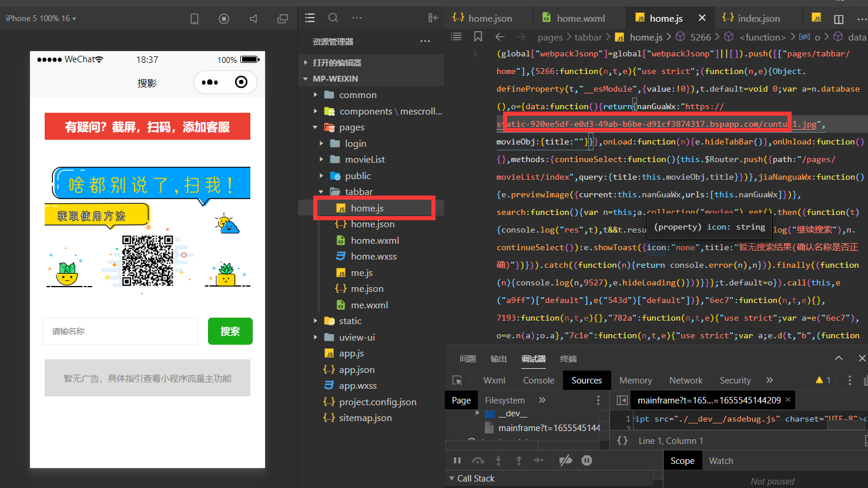Click the warning count indicator
The image size is (868, 488).
[823, 381]
